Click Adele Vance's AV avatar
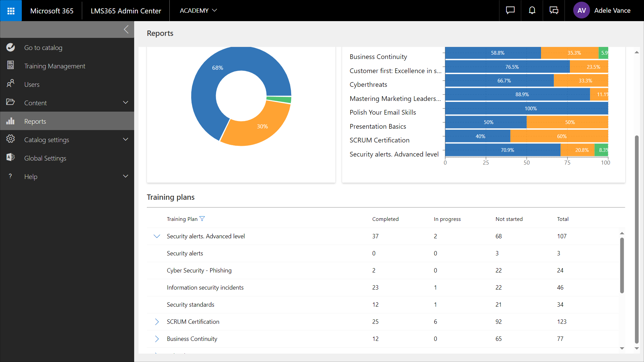 pyautogui.click(x=581, y=11)
